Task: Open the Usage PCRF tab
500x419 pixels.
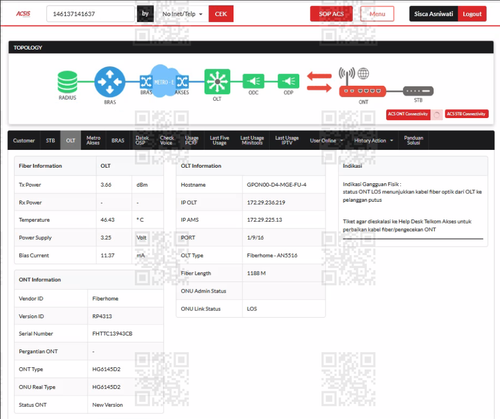Action: click(x=192, y=140)
